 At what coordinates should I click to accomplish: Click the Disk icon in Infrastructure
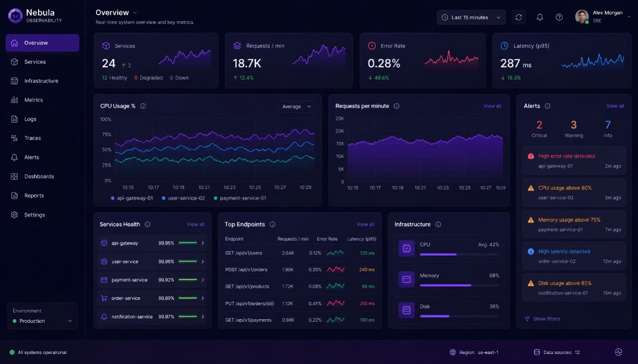(406, 310)
